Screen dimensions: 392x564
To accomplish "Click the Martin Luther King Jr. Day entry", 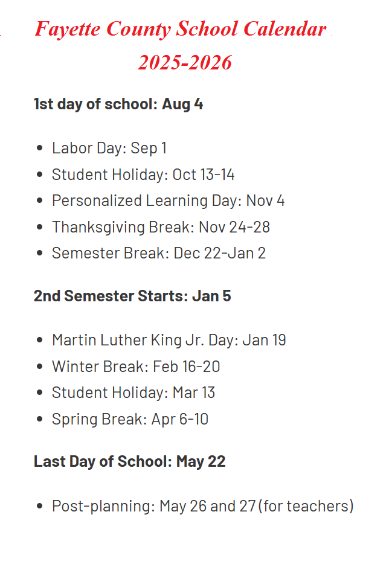I will coord(169,340).
